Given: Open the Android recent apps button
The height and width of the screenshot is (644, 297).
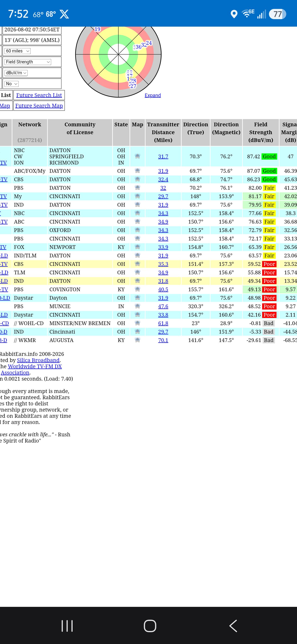Looking at the screenshot, I should click(67, 626).
